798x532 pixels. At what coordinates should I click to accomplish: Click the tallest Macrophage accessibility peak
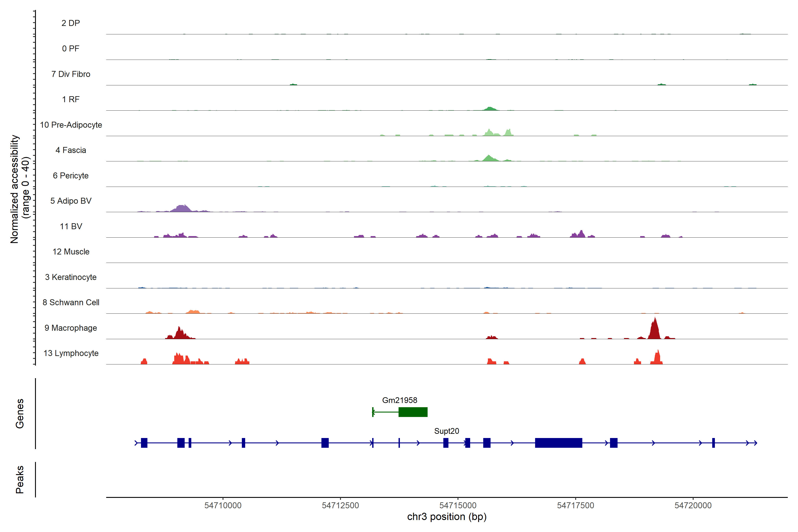(655, 331)
